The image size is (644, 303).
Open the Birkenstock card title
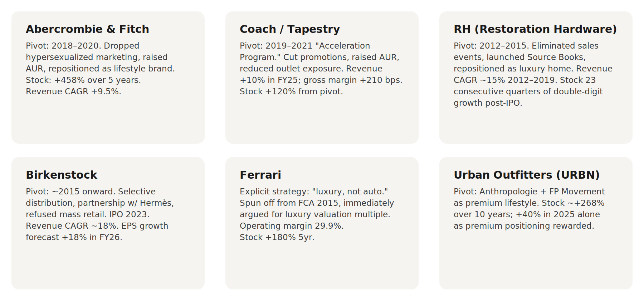(62, 175)
